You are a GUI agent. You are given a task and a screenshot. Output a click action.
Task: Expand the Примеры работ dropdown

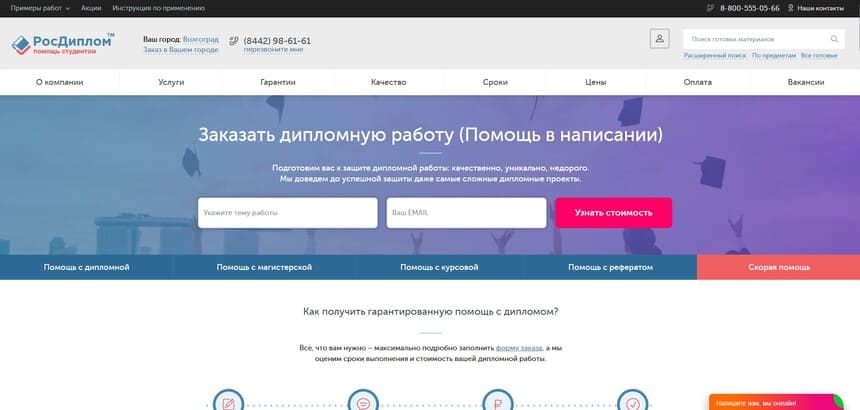40,8
